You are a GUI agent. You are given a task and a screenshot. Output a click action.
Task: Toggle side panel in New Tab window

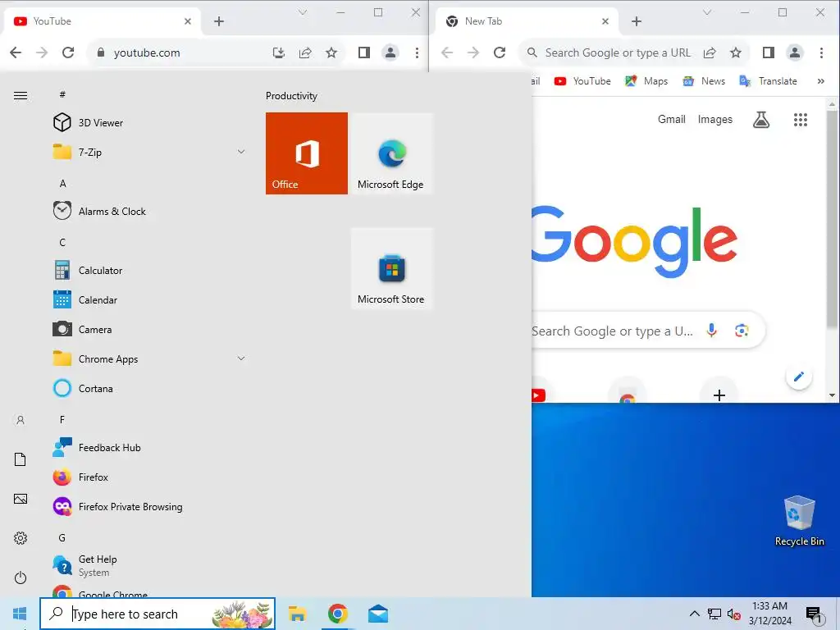pyautogui.click(x=768, y=52)
